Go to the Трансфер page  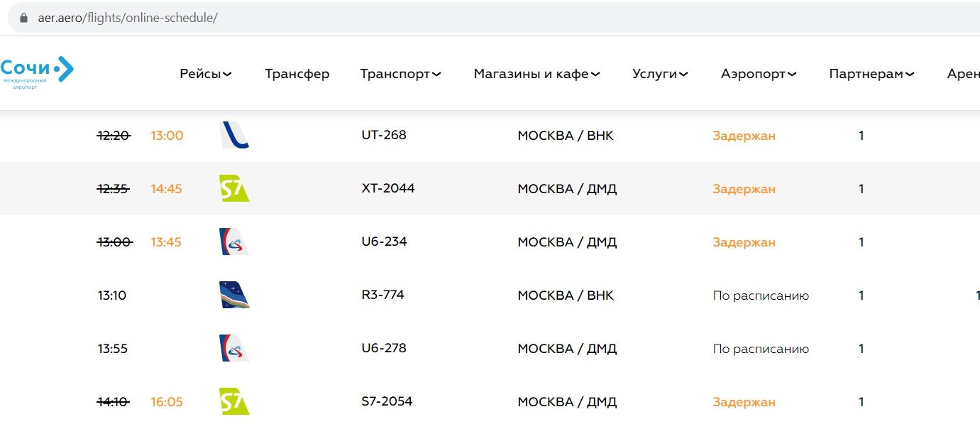click(x=297, y=74)
